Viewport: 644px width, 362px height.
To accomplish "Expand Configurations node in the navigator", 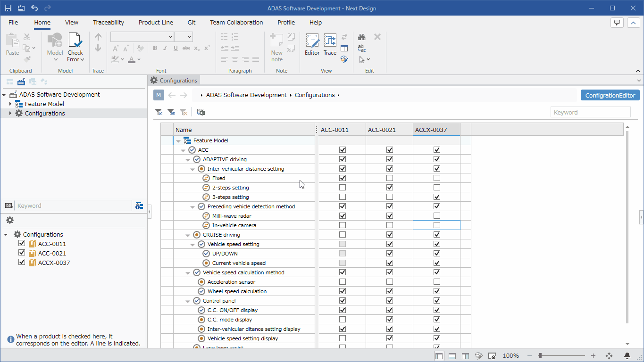I will (x=10, y=113).
